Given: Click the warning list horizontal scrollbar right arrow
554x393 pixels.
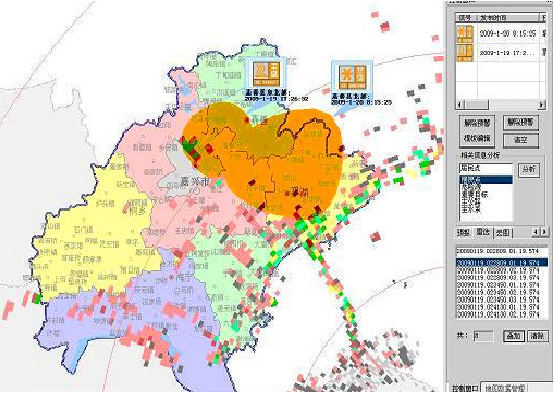Looking at the screenshot, I should (x=541, y=105).
